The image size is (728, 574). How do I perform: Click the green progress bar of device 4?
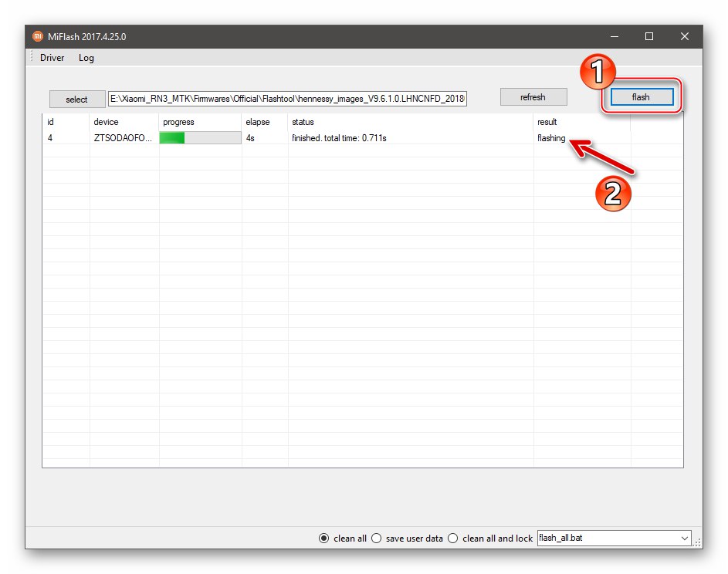[x=200, y=138]
